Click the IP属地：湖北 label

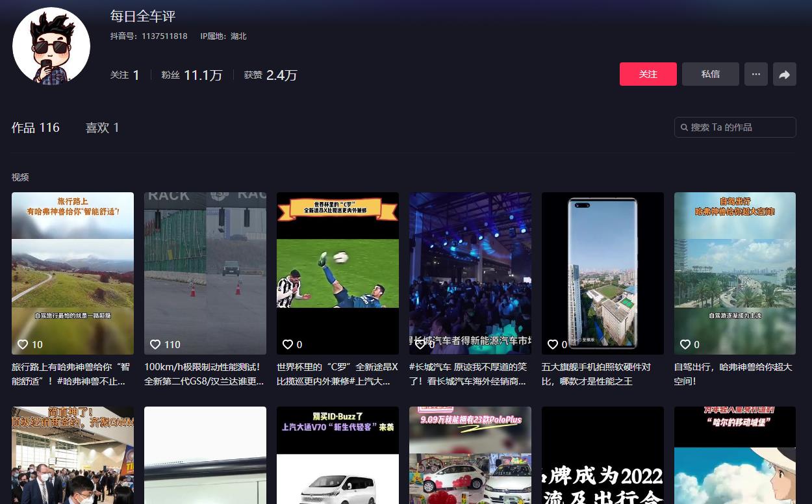click(223, 36)
